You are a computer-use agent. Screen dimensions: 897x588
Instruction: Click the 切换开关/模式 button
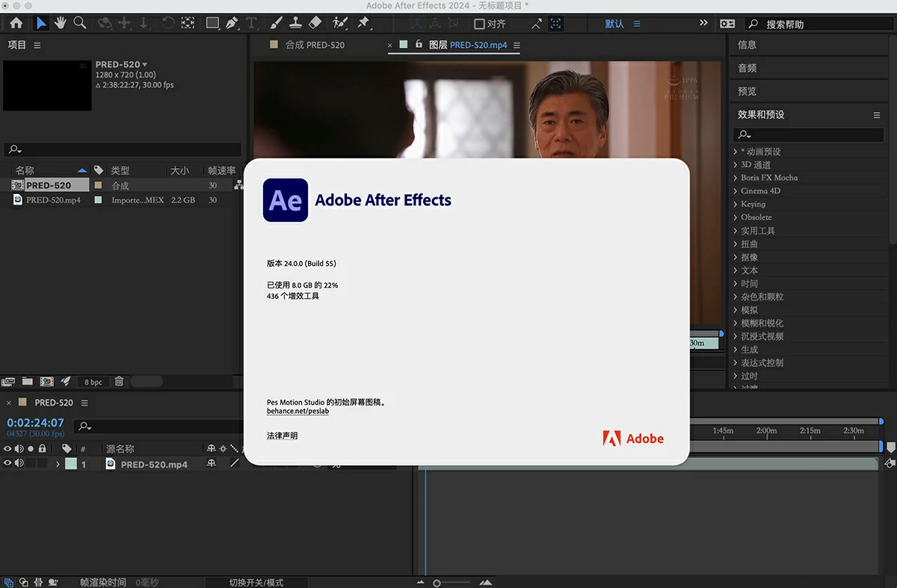point(256,583)
